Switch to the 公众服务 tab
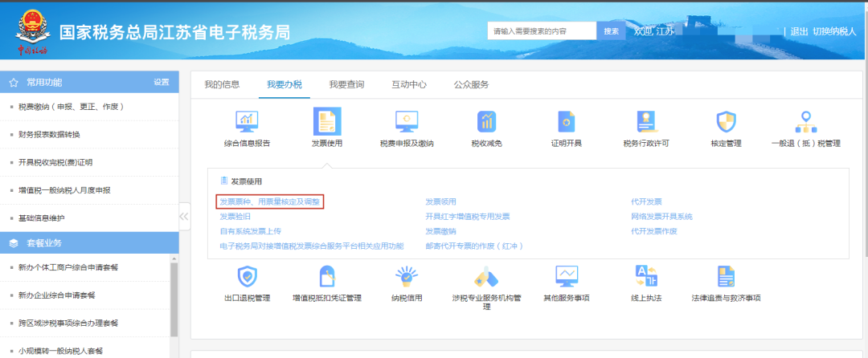 (x=472, y=84)
